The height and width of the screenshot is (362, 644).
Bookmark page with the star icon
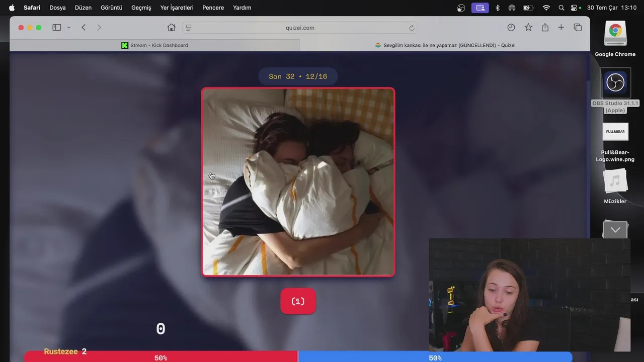528,28
